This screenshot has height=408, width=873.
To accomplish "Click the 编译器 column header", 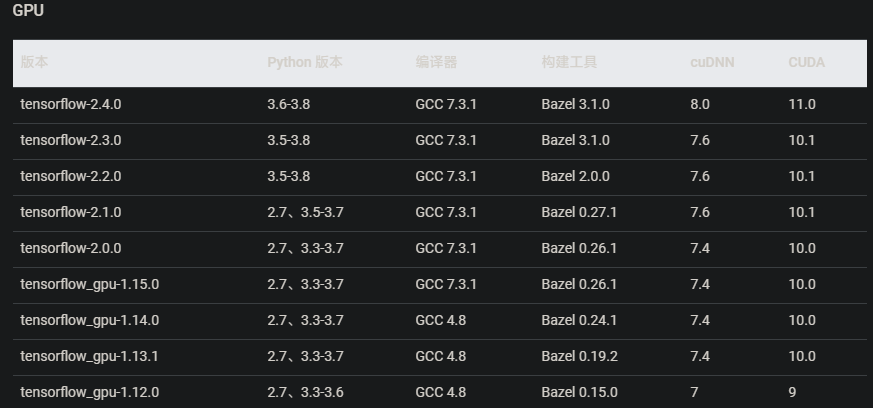I will click(436, 62).
